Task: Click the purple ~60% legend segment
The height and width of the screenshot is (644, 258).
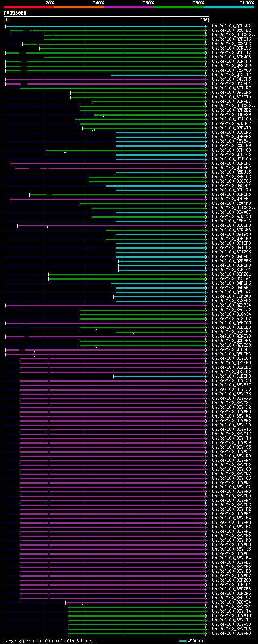Action: pos(129,7)
